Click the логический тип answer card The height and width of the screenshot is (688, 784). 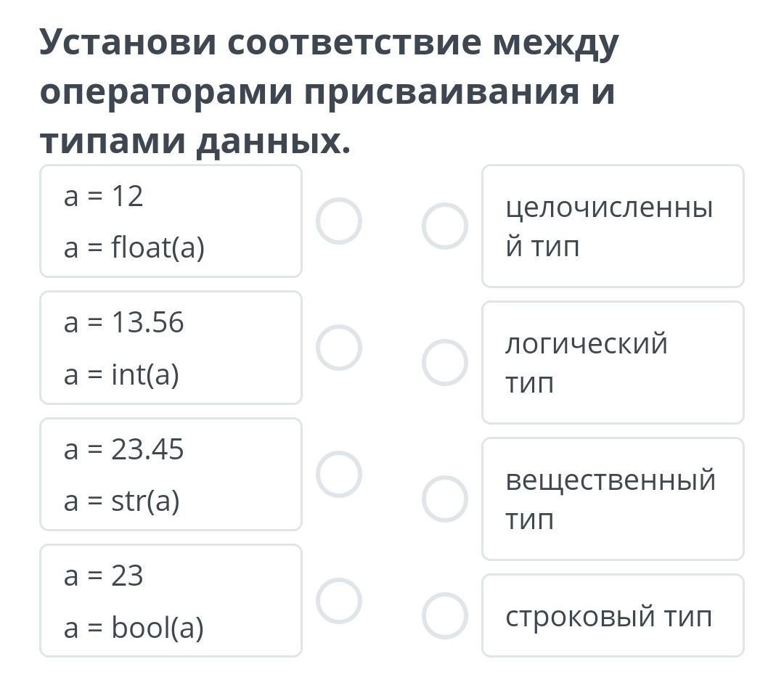[x=613, y=362]
